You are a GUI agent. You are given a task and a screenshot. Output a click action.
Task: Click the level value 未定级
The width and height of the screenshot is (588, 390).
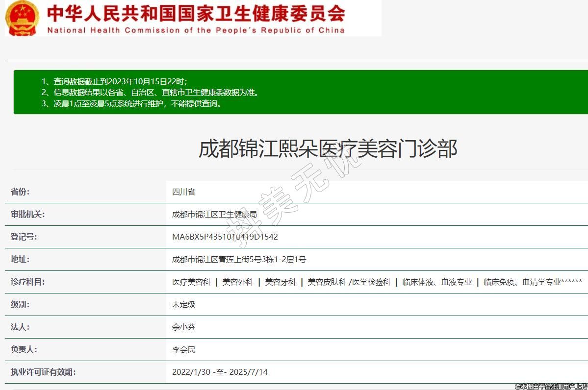[183, 304]
